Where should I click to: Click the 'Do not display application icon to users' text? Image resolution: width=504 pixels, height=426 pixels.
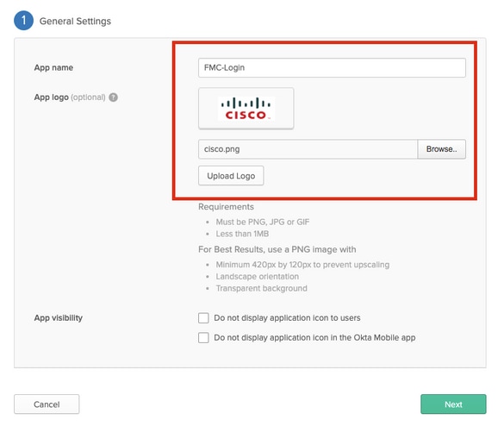(287, 318)
